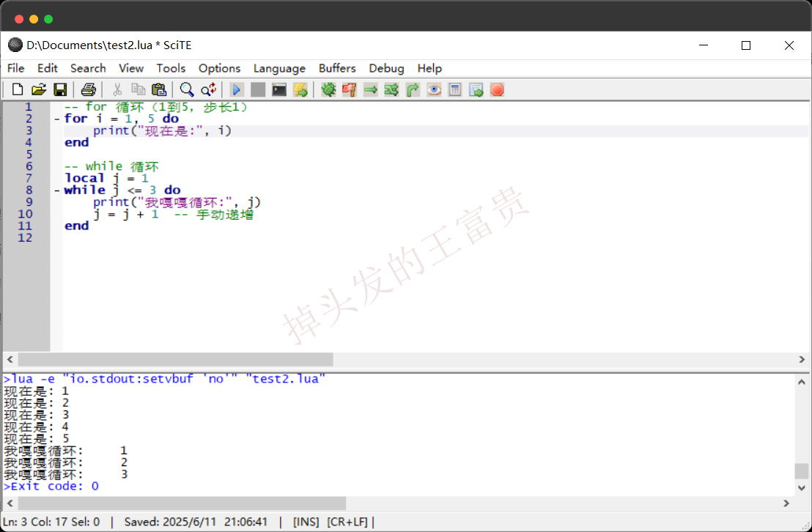
Task: Open the Buffers menu
Action: [x=337, y=68]
